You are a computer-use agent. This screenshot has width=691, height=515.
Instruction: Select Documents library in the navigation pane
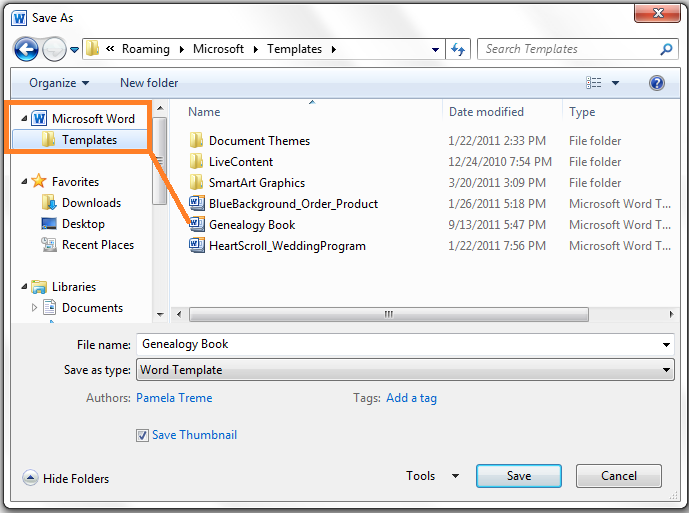pos(92,308)
